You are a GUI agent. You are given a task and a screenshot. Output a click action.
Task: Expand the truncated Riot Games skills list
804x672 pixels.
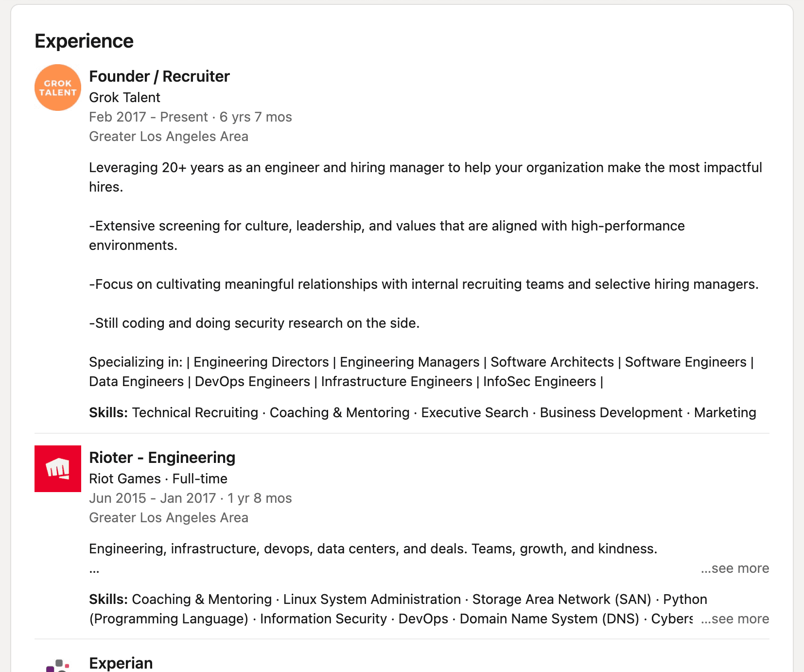[x=734, y=619]
